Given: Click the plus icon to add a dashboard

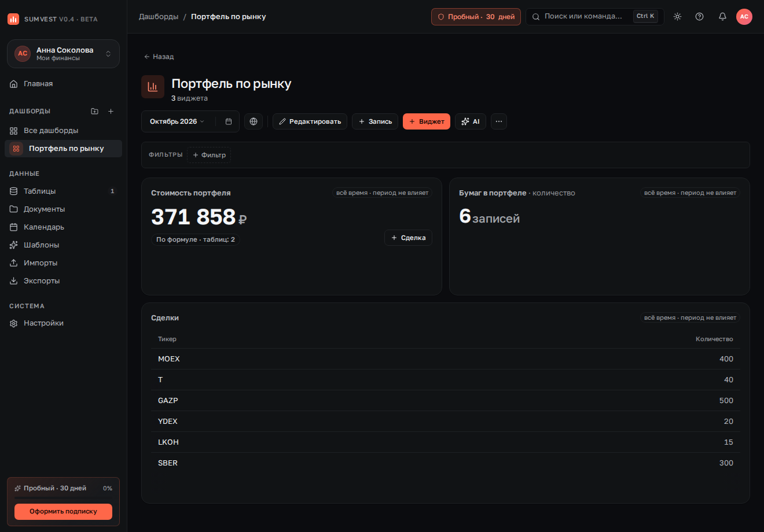Looking at the screenshot, I should pos(111,111).
